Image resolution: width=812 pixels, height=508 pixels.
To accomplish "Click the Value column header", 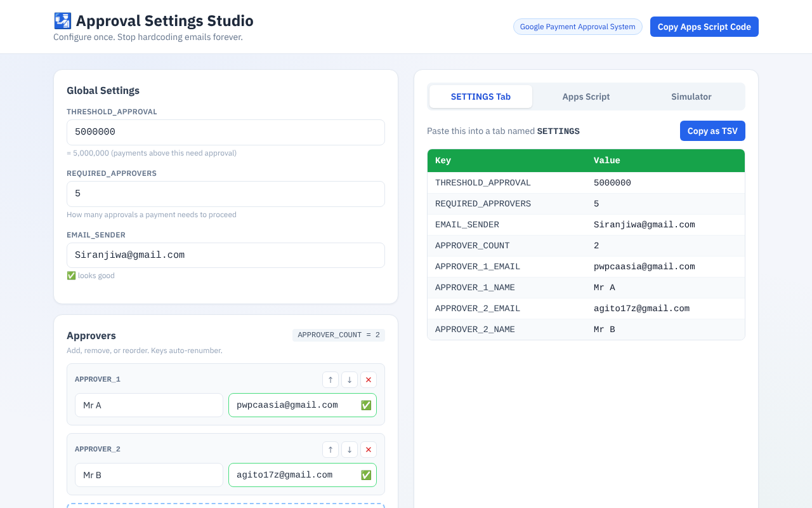I will point(665,161).
